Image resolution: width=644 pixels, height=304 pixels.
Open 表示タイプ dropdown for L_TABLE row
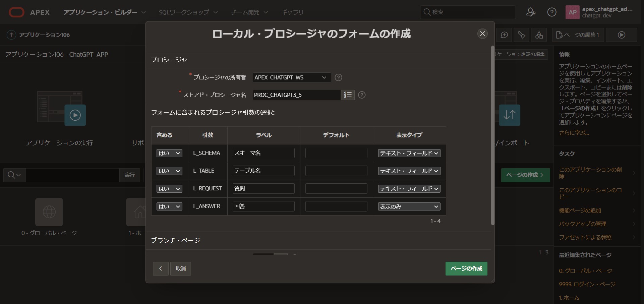(x=409, y=171)
